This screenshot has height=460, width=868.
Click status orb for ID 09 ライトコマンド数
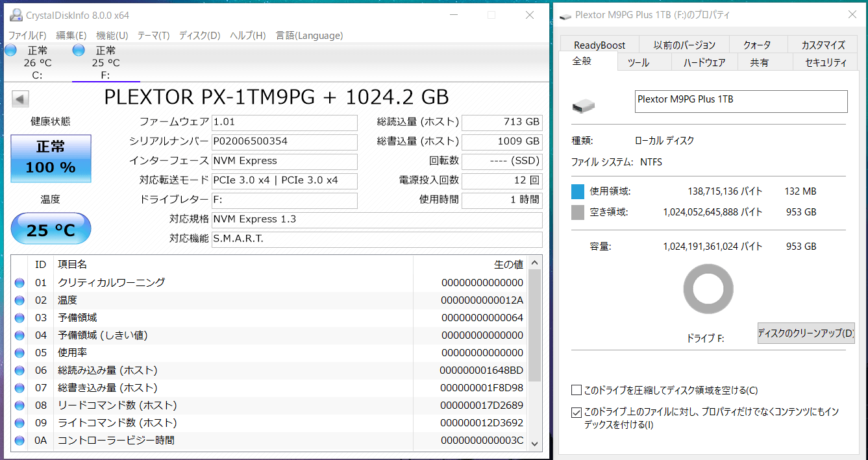19,423
